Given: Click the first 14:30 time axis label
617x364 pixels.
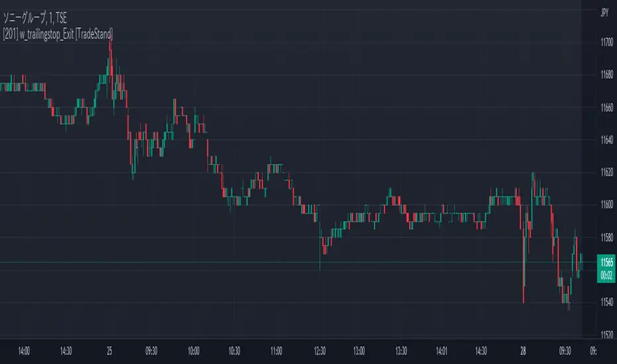Looking at the screenshot, I should pyautogui.click(x=66, y=351).
